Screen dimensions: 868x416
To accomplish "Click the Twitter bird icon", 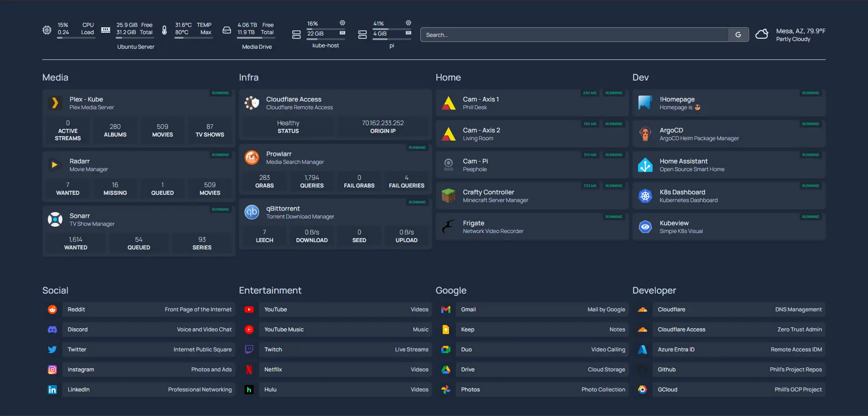I will pos(52,350).
